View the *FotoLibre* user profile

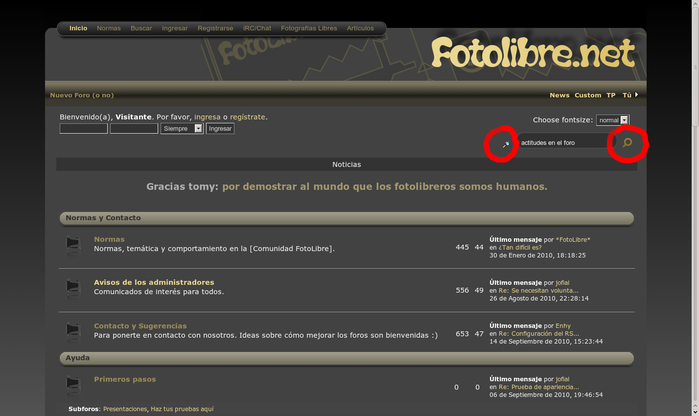tap(573, 239)
